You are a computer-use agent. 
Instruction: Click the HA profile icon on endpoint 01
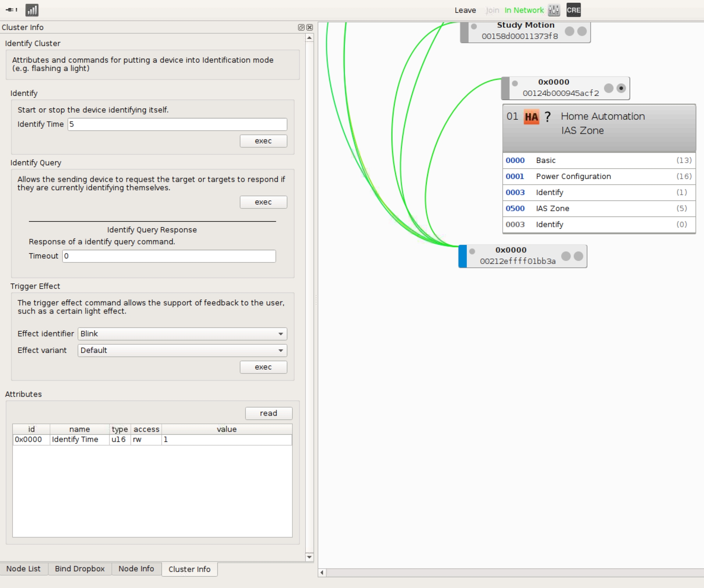(531, 117)
